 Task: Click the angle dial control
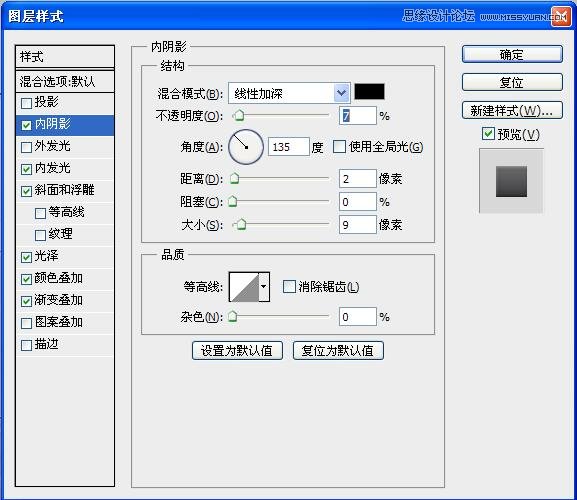(246, 147)
